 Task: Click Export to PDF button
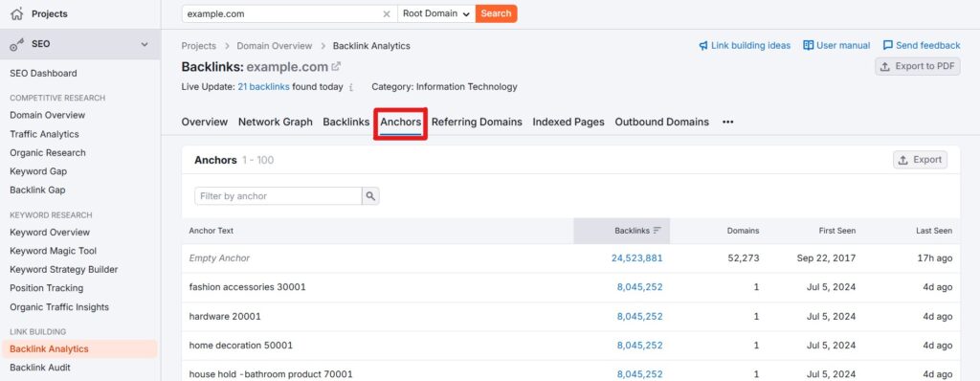click(x=918, y=66)
